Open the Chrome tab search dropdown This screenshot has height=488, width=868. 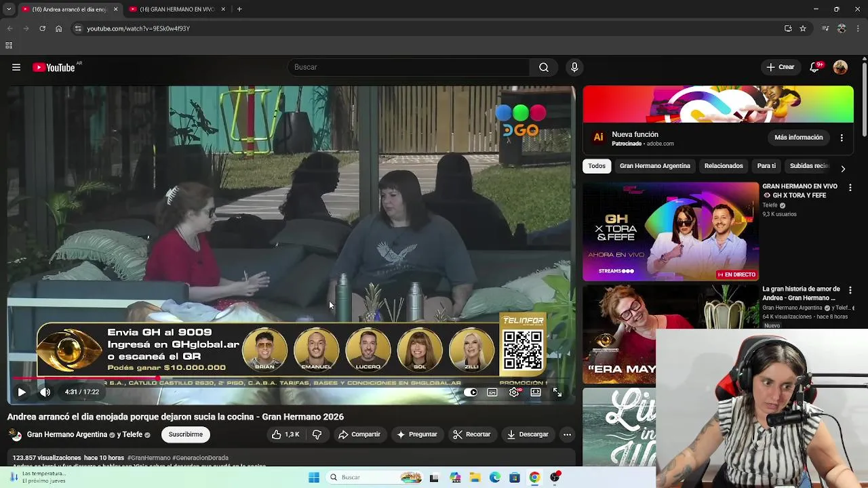click(9, 9)
